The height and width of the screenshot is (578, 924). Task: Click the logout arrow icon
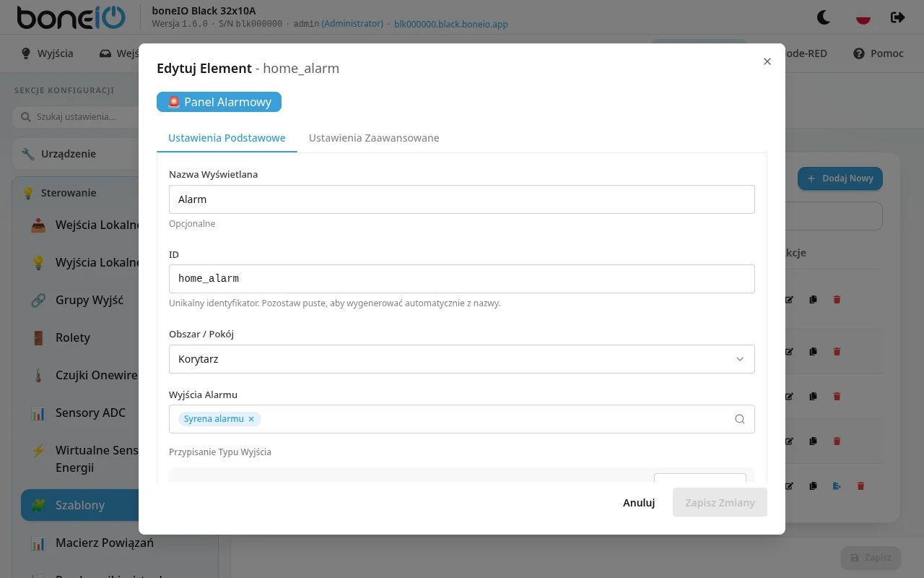pos(897,17)
